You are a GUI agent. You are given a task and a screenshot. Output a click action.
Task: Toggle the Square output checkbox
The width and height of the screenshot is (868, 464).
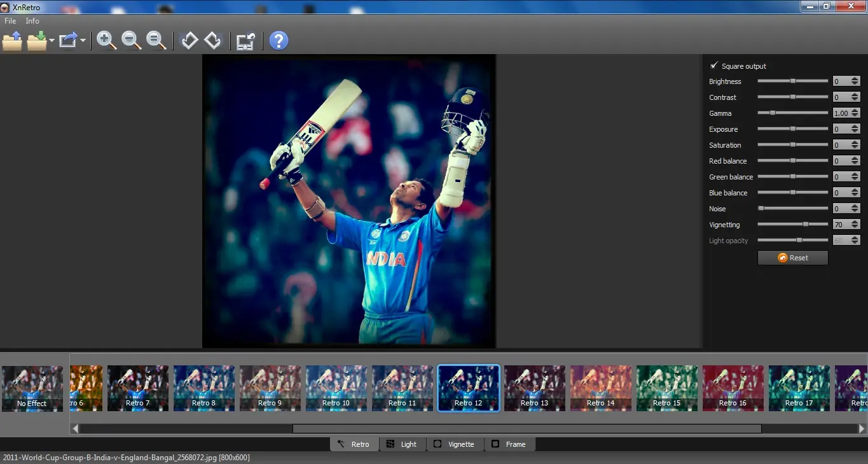tap(714, 66)
